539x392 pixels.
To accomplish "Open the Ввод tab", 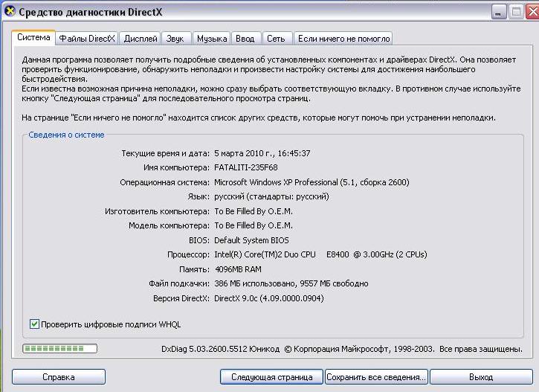I will click(x=245, y=39).
